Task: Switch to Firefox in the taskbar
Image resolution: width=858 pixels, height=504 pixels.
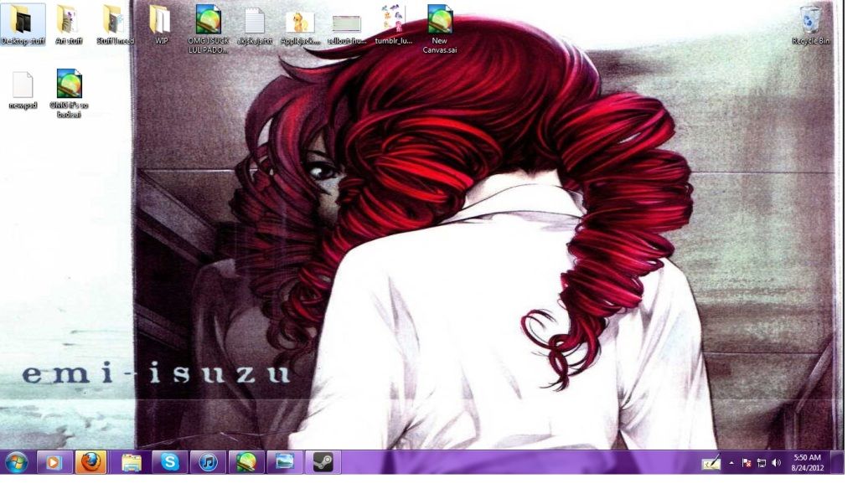Action: pos(90,462)
